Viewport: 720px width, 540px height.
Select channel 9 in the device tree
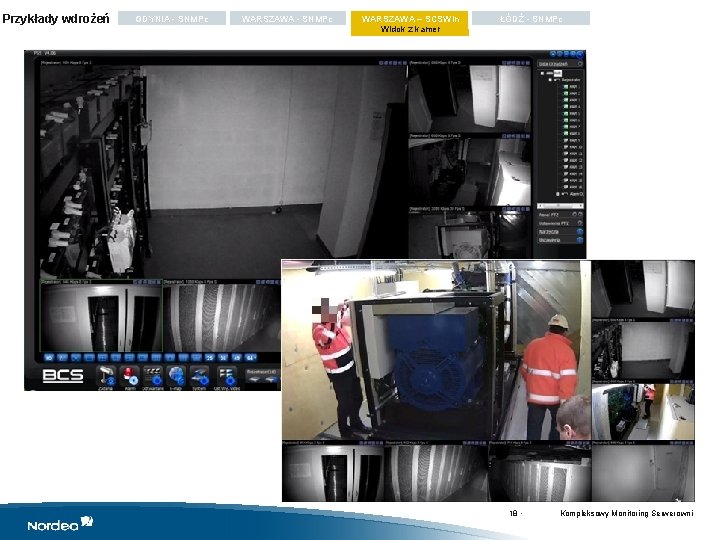pos(572,141)
